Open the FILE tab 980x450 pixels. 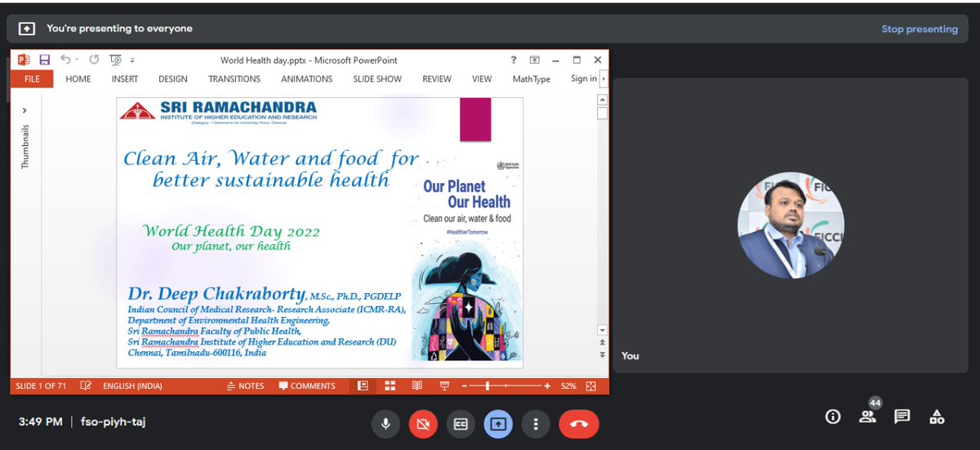[33, 78]
